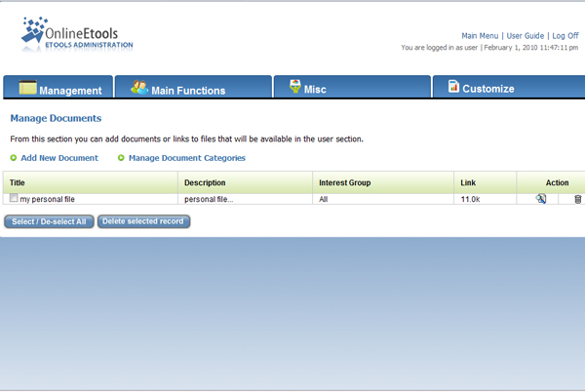The image size is (585, 392).
Task: Click the Action column header
Action: click(x=551, y=182)
